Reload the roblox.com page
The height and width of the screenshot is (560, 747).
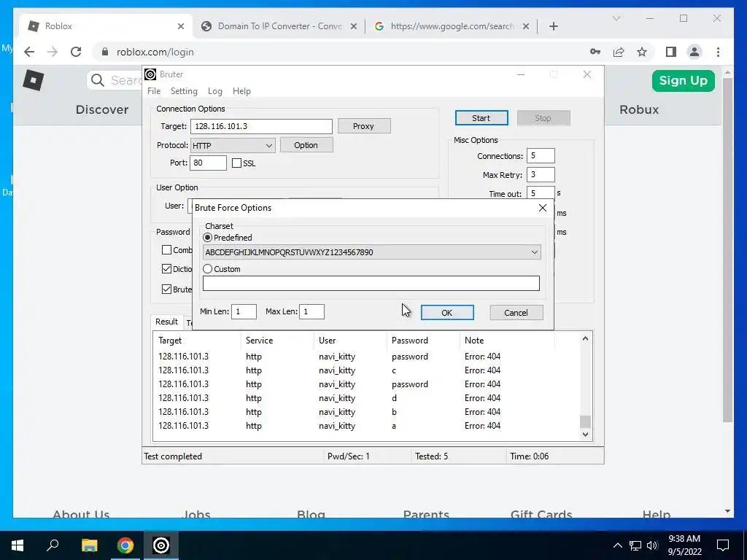76,52
